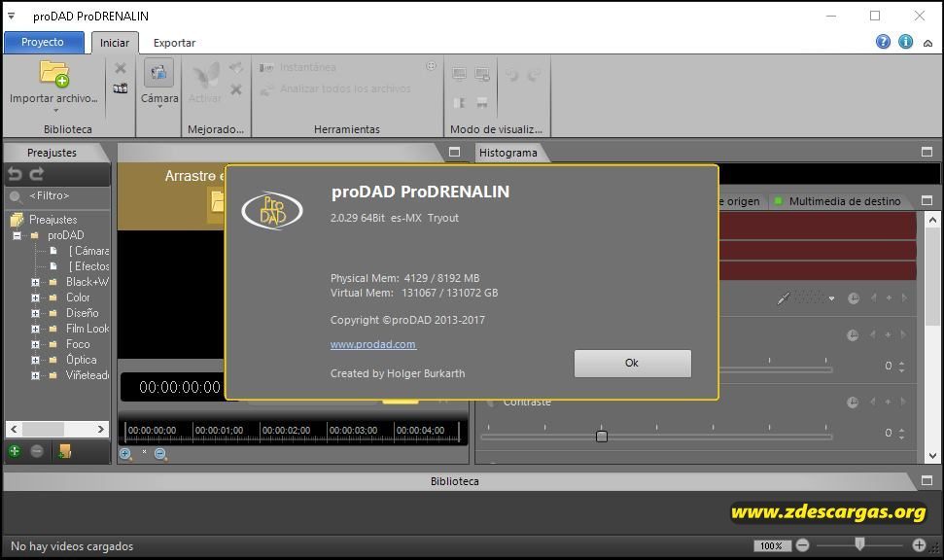Select the Histograma tab
The width and height of the screenshot is (944, 560).
click(508, 153)
